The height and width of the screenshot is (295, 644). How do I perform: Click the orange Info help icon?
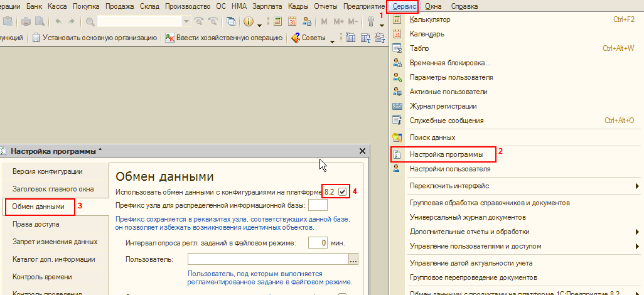pos(248,21)
